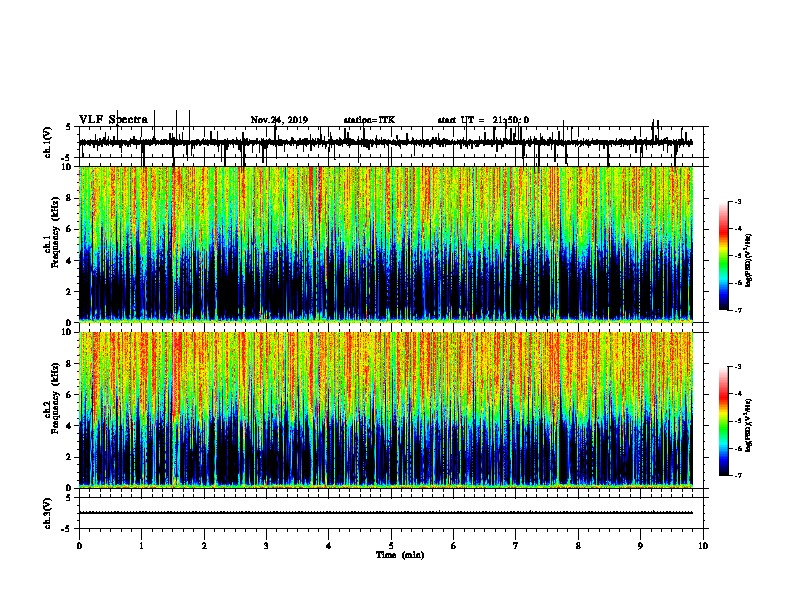Click the "-7" label on ch.1 color bar

click(737, 310)
